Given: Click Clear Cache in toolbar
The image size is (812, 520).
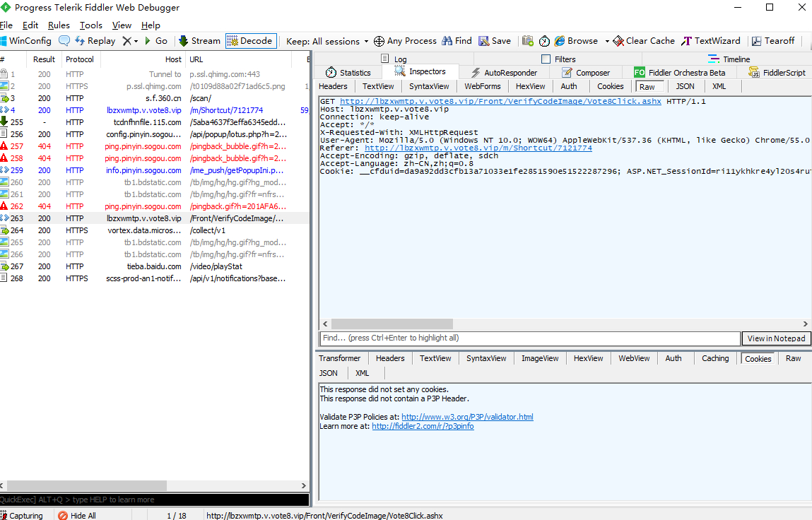Looking at the screenshot, I should point(645,41).
